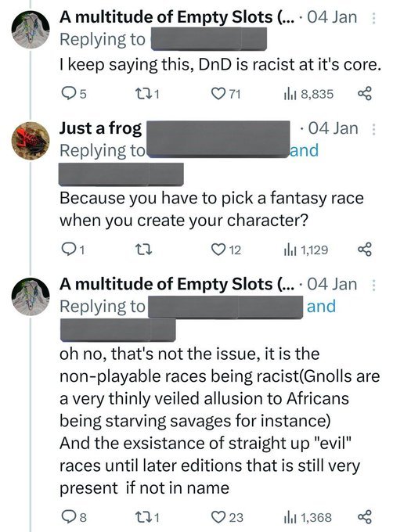393x532 pixels.
Task: Share the Gnolls tweet with 1,368 views
Action: (365, 516)
